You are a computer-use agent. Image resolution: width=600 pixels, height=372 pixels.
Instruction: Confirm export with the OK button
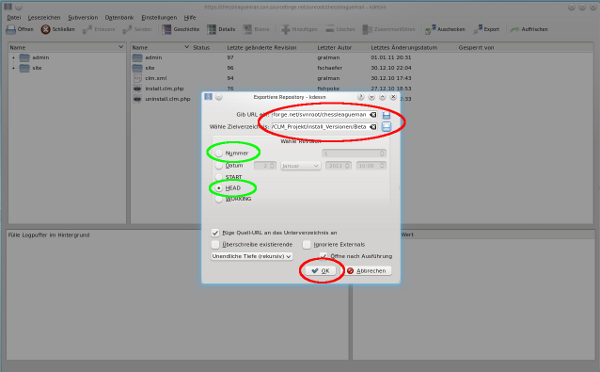[x=321, y=271]
